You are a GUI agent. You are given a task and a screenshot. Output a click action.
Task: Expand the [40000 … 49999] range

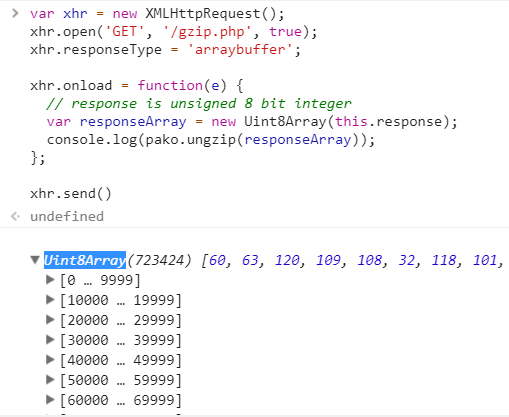point(50,359)
